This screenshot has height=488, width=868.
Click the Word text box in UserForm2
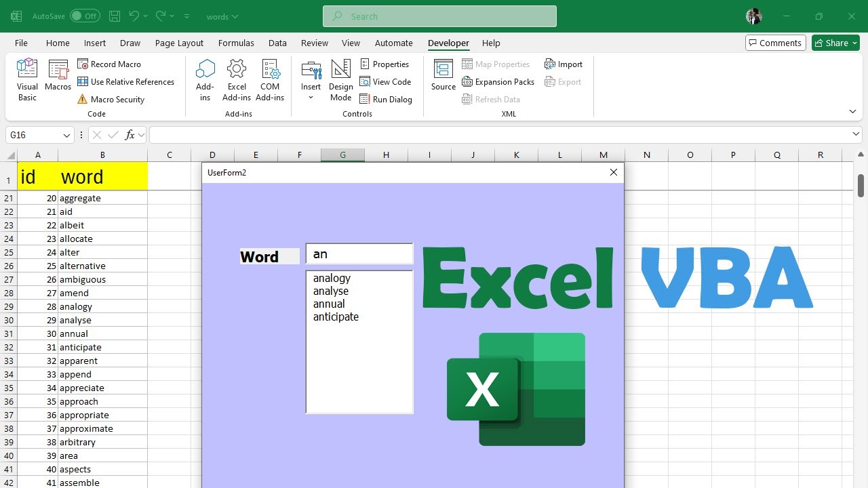359,253
